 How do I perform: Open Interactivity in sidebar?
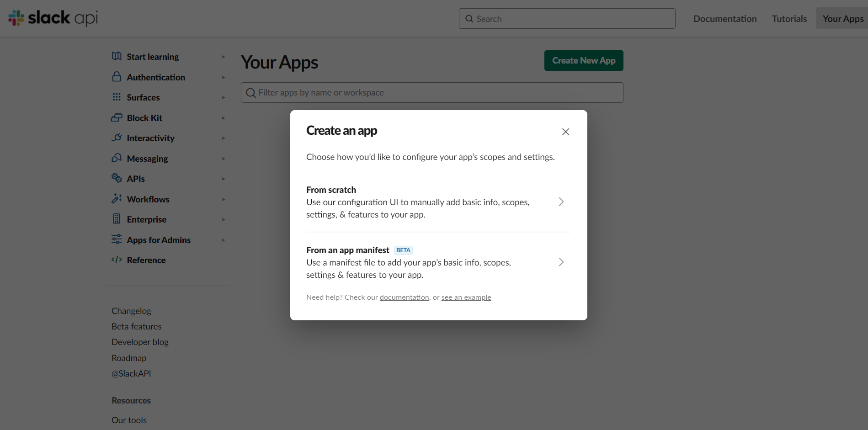coord(150,138)
